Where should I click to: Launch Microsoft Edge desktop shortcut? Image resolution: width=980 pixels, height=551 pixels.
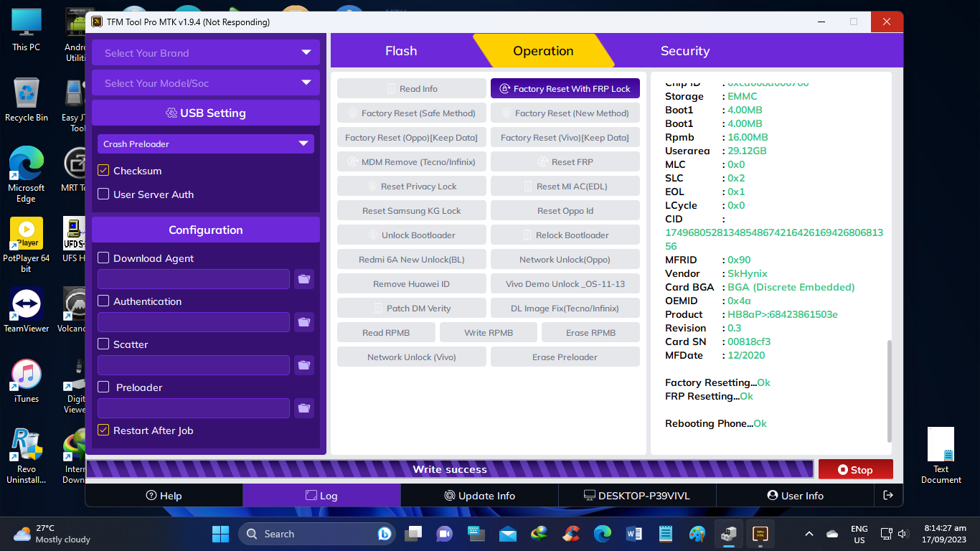27,175
